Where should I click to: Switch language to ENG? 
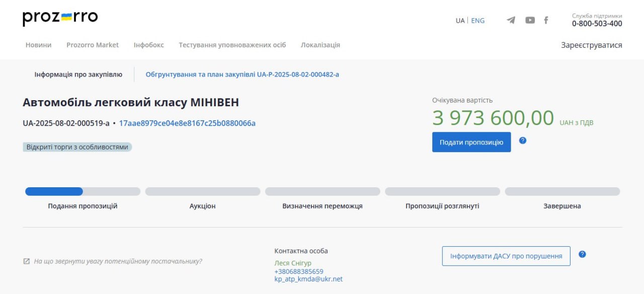[477, 21]
